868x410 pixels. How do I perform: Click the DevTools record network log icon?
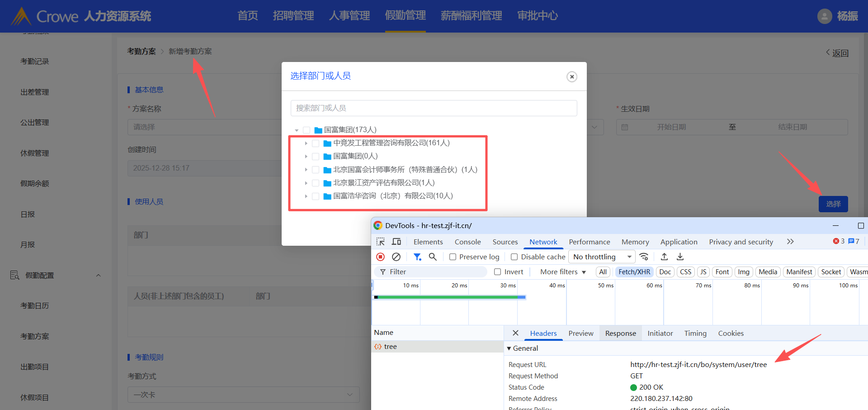pos(380,257)
